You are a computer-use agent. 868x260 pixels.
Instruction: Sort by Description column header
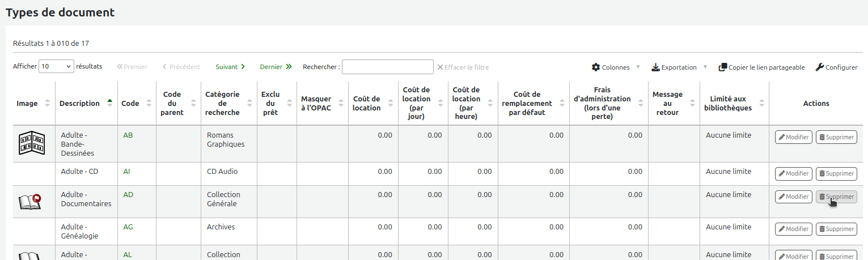pyautogui.click(x=86, y=103)
